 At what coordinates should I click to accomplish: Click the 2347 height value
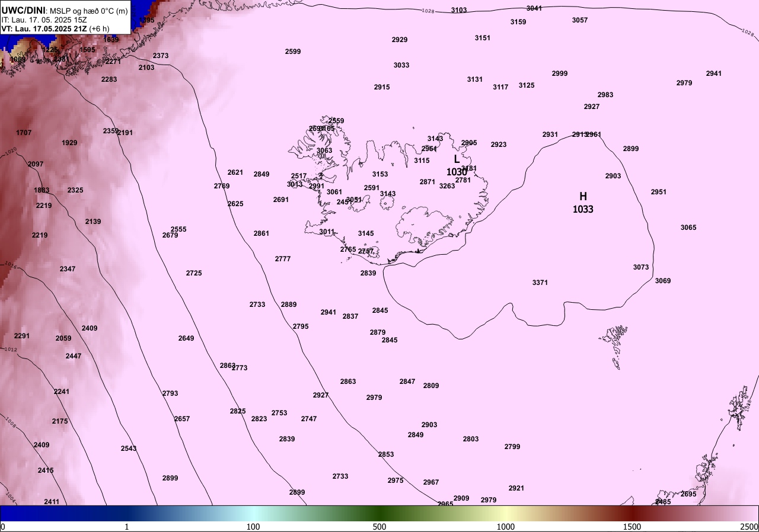point(68,269)
